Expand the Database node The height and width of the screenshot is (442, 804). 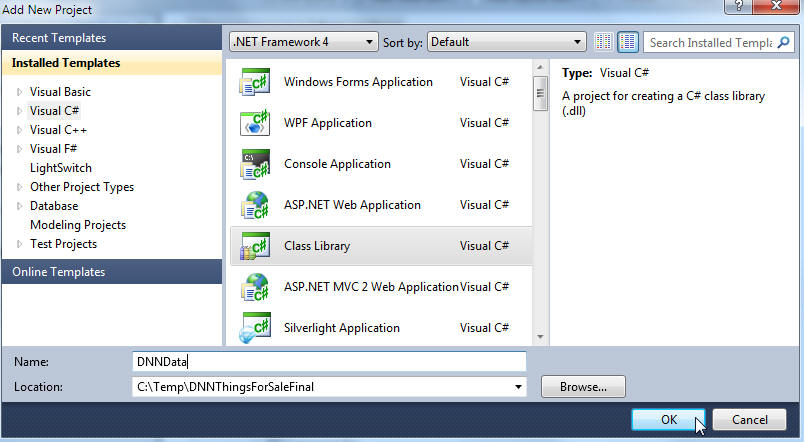pyautogui.click(x=19, y=206)
